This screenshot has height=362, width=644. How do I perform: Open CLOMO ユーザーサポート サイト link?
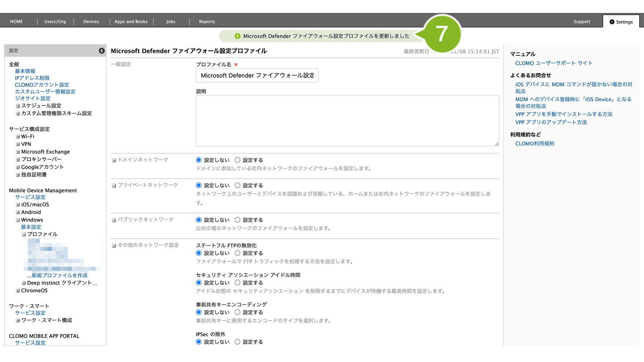(553, 63)
